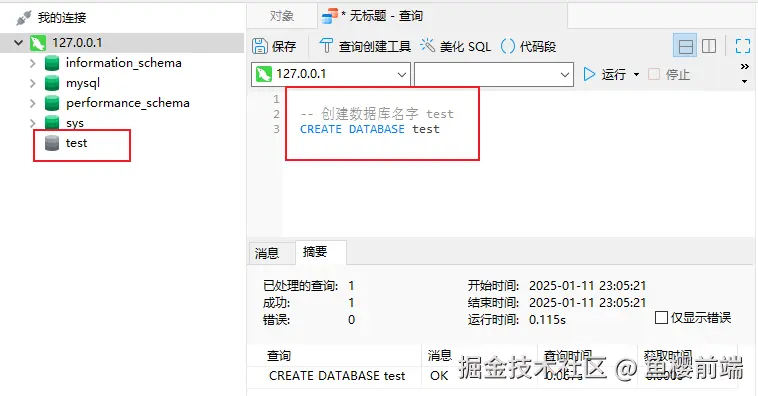Select performance_schema in the tree

click(x=128, y=103)
